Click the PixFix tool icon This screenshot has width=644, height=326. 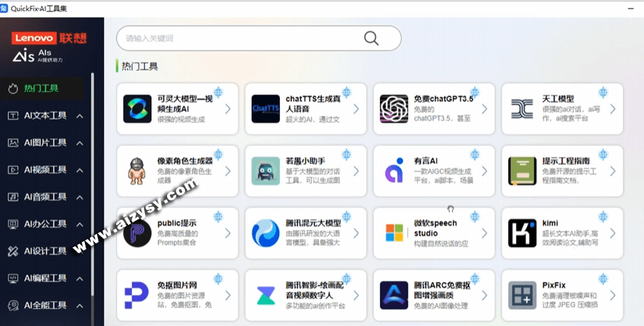(x=522, y=295)
